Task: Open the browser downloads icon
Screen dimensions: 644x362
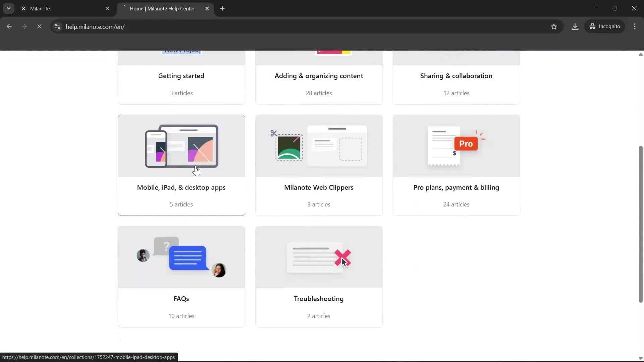Action: [x=575, y=26]
